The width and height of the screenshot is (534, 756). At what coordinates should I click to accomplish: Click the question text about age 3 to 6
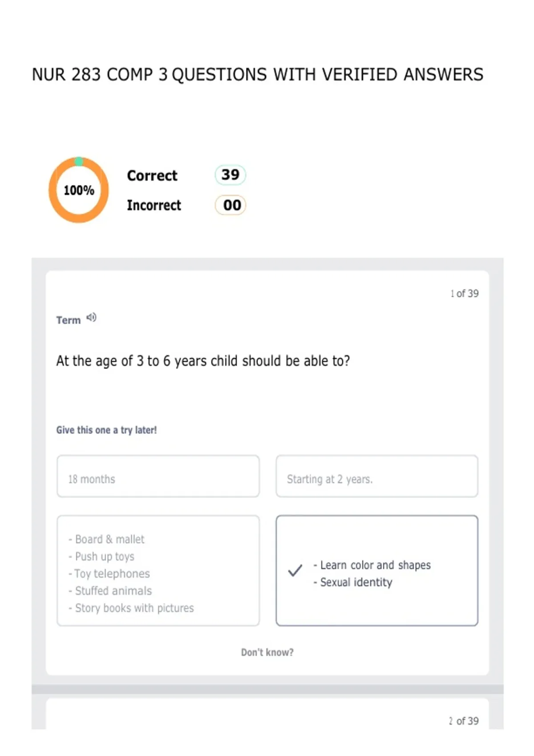203,361
